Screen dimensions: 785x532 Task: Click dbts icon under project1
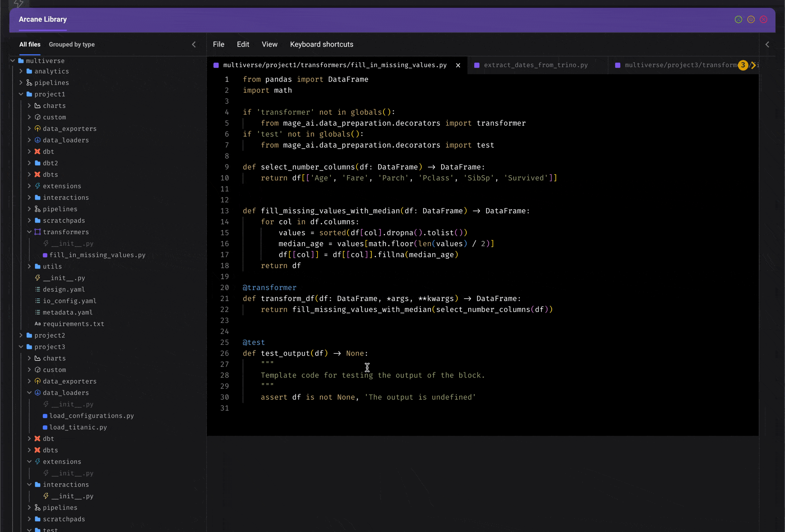point(38,174)
